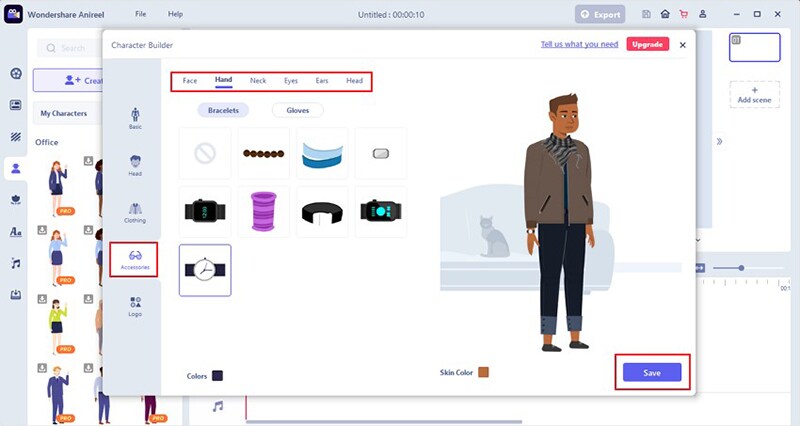Open the Skin Color swatch

(x=483, y=372)
